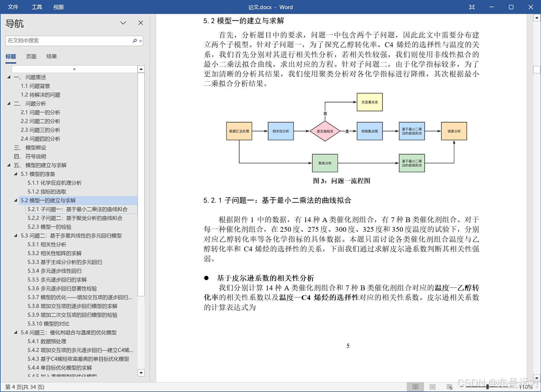Image resolution: width=541 pixels, height=392 pixels.
Task: Select heading 5.2.1 子问题一 in navigation
Action: [81, 209]
